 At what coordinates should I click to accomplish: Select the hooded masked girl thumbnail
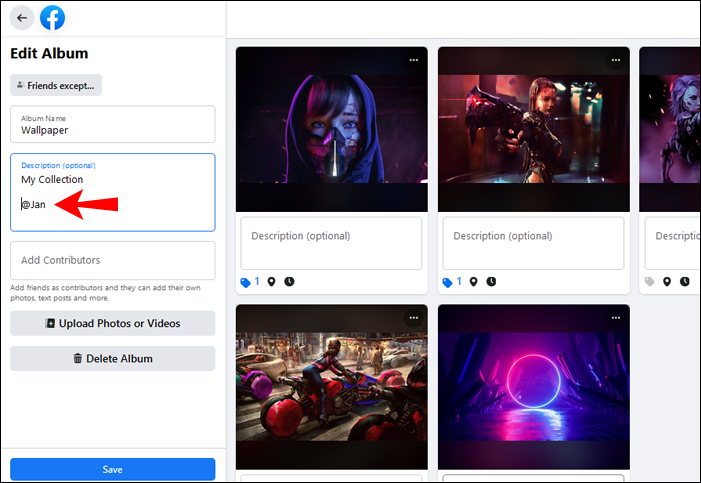pos(332,129)
